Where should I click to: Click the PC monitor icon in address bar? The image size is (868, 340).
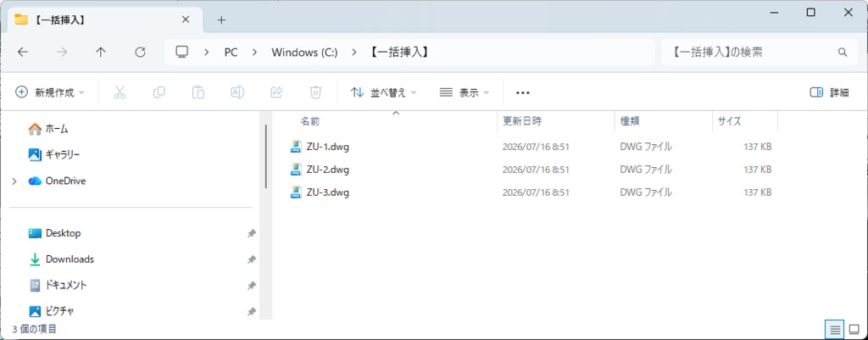[x=182, y=52]
